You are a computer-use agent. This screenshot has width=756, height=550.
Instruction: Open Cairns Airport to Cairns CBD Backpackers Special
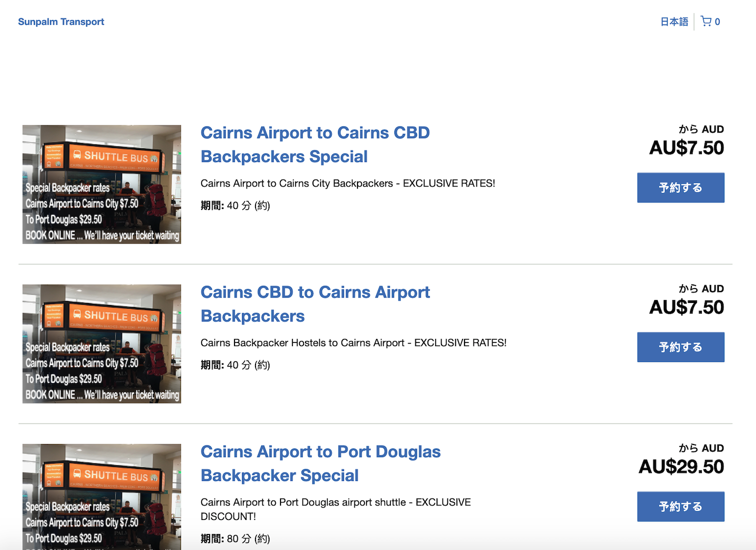click(x=315, y=144)
